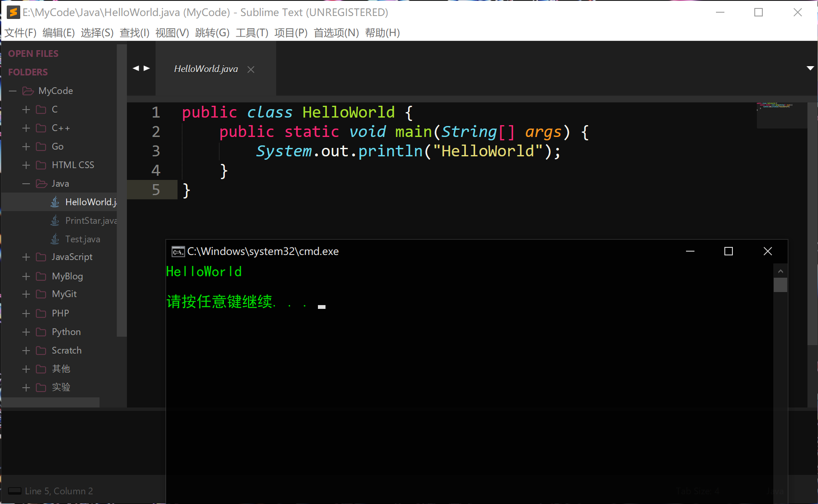Place cursor on line number 3
Viewport: 818px width, 504px height.
click(156, 151)
